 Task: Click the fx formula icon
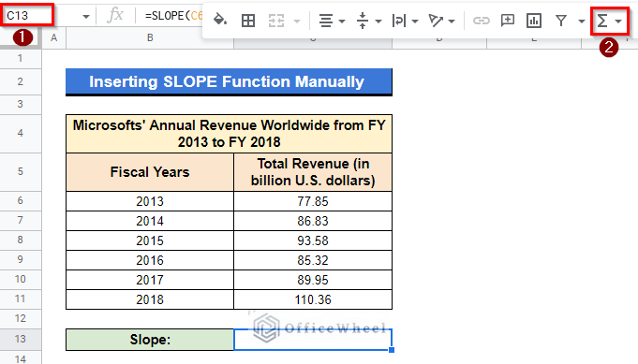(115, 15)
